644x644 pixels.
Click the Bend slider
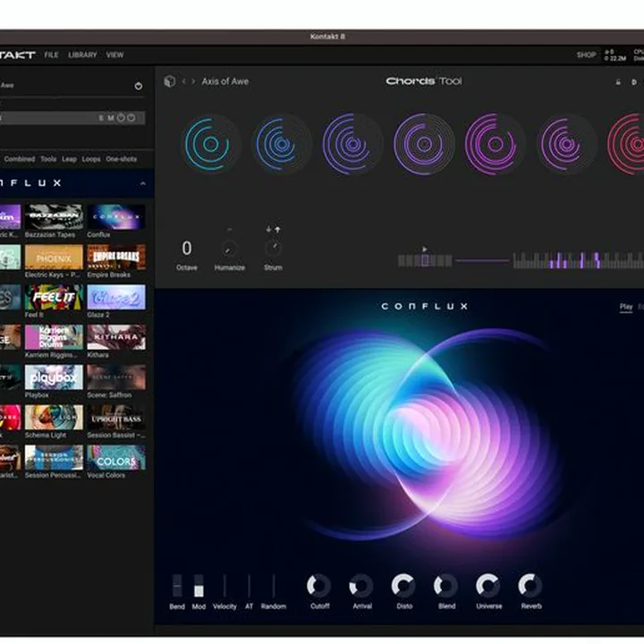(x=177, y=586)
